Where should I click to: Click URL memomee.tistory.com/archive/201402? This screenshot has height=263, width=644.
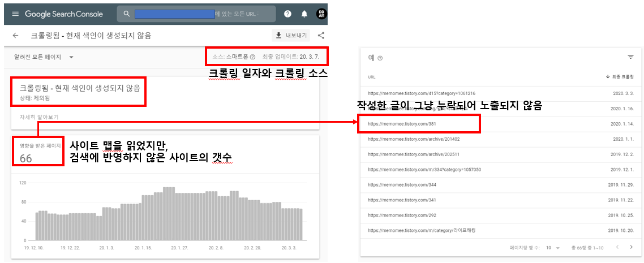tap(414, 139)
